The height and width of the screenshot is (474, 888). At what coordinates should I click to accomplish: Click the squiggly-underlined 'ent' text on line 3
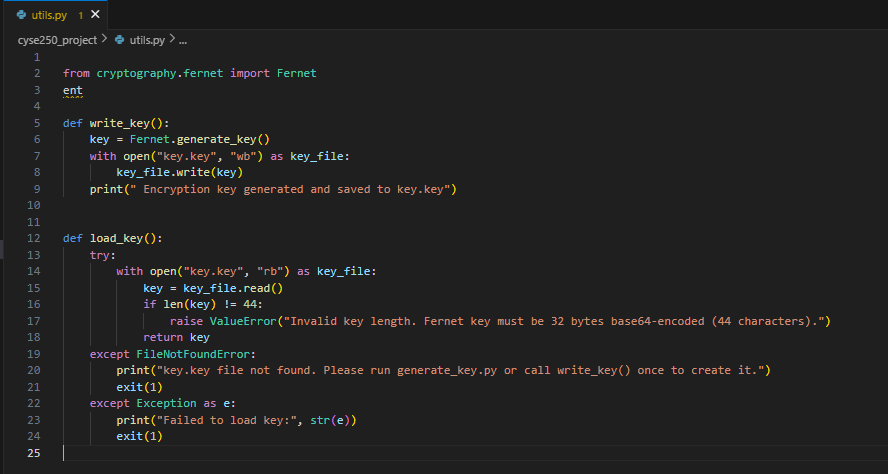tap(73, 90)
